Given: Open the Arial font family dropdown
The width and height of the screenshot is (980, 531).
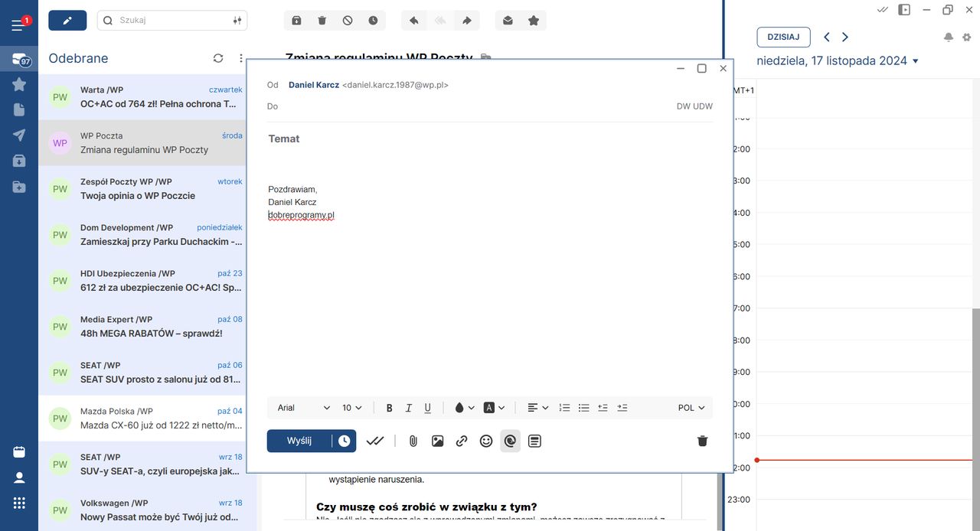Looking at the screenshot, I should (303, 408).
